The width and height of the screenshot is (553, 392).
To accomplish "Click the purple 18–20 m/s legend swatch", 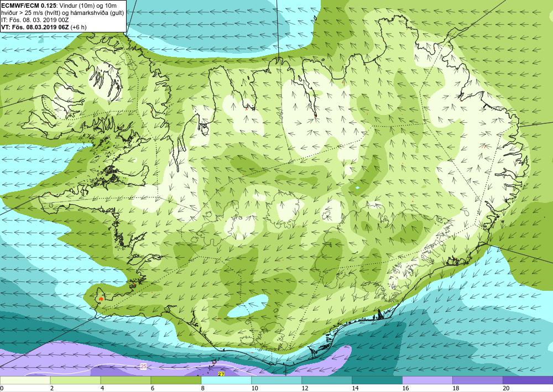I will tap(478, 380).
